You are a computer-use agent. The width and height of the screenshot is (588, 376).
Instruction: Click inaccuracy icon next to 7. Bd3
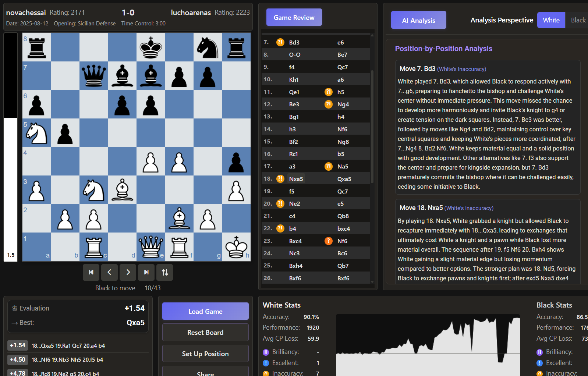[x=280, y=42]
